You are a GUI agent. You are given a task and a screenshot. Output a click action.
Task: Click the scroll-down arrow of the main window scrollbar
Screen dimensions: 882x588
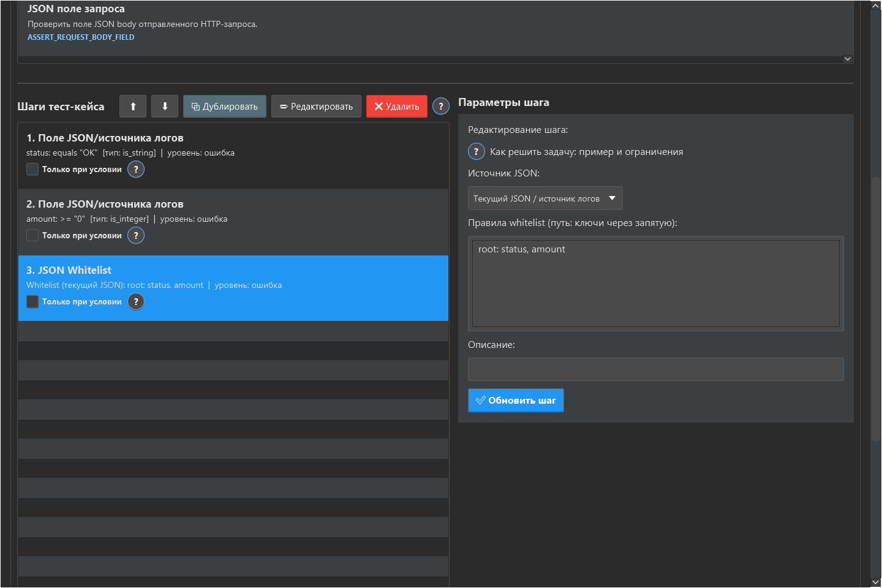(x=876, y=582)
